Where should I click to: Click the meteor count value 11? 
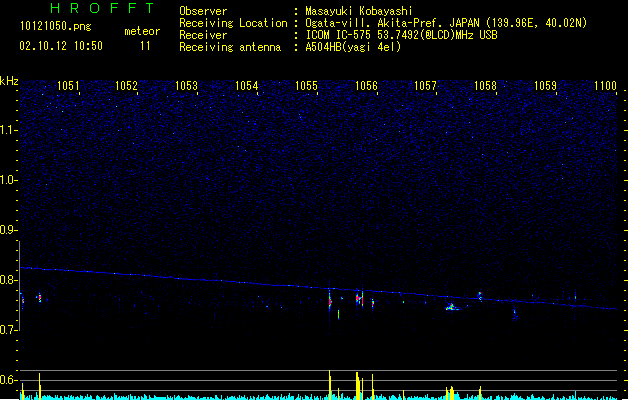(145, 46)
